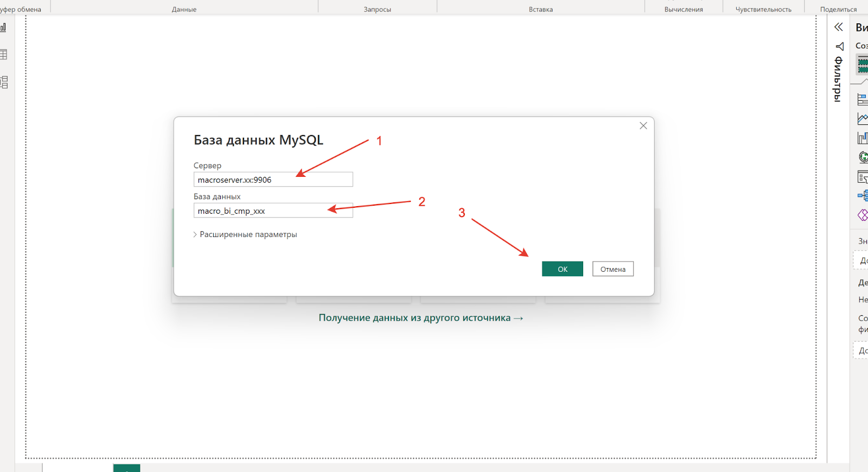Open Model relationships view icon
This screenshot has height=472, width=868.
coord(4,82)
